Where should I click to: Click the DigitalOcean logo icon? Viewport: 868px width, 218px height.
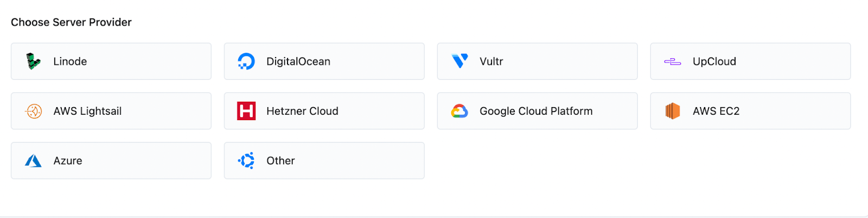pyautogui.click(x=246, y=61)
